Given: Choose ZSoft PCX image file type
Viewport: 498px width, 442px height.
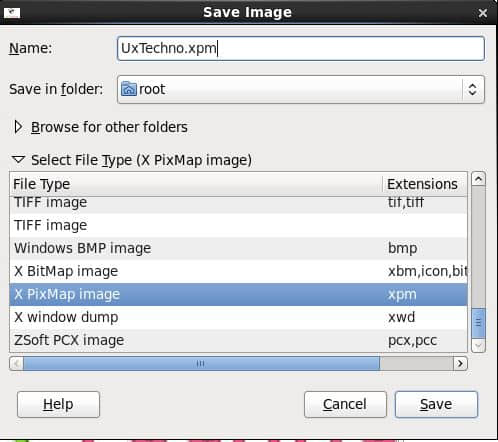Looking at the screenshot, I should click(238, 340).
